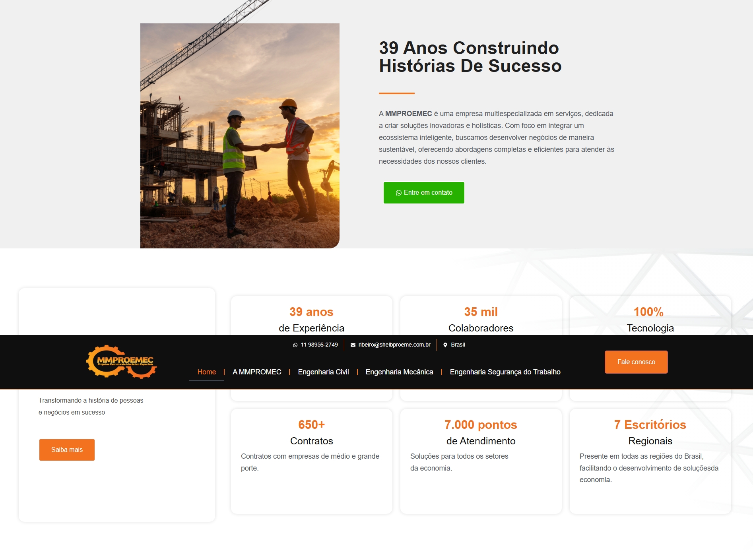The width and height of the screenshot is (753, 560).
Task: Open the A MMPROMEC menu item
Action: point(257,372)
